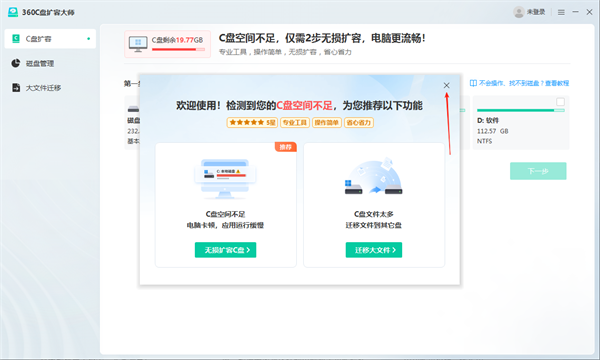Screen dimensions: 600x360
Task: Open the 查看教程 tutorial link
Action: [557, 83]
